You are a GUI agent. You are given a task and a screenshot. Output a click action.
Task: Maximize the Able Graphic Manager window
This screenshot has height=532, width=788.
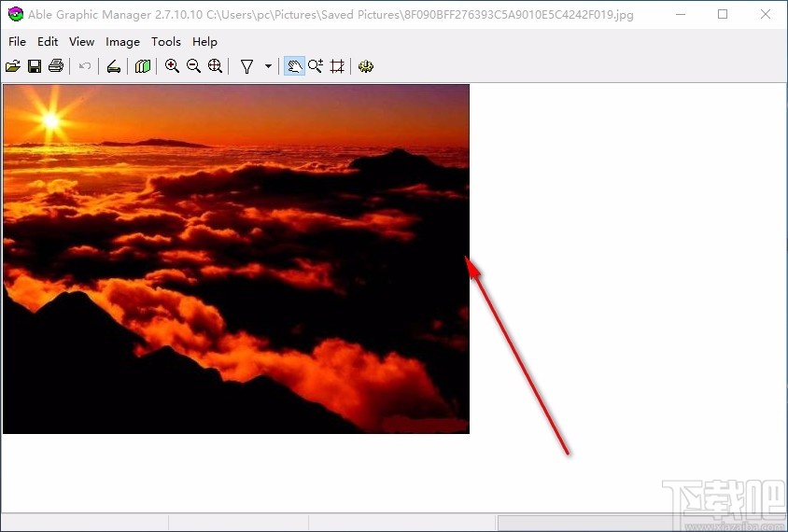(x=723, y=14)
